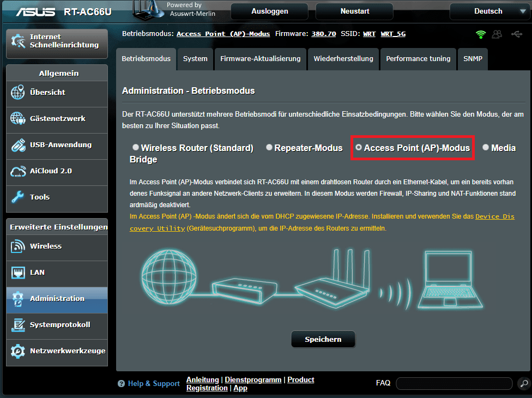Open the Performance tuning tab
Screen dimensions: 532x398
point(418,59)
